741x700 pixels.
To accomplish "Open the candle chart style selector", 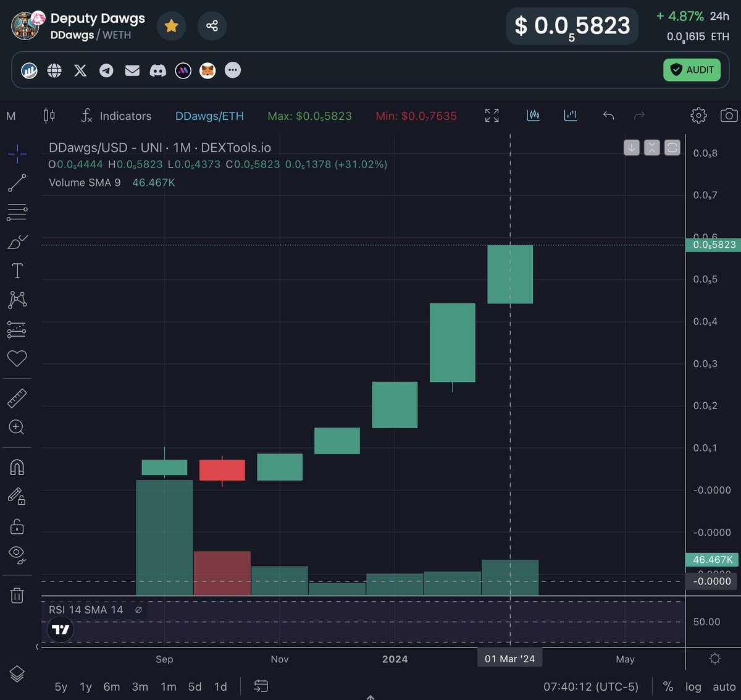I will point(49,116).
